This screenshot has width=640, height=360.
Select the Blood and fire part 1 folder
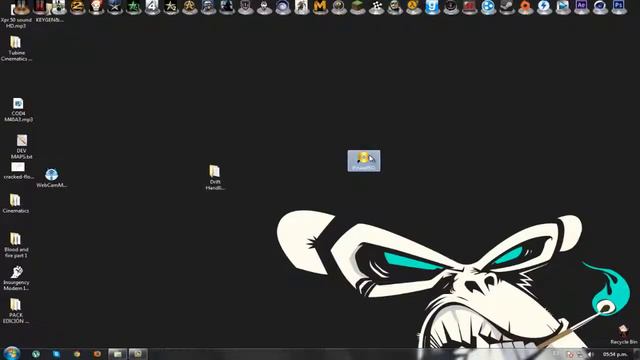click(16, 245)
